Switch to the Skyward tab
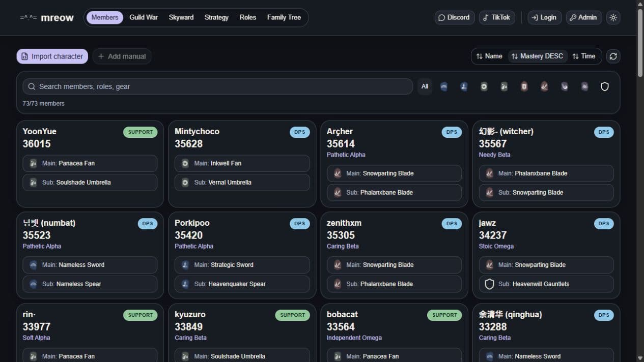Image resolution: width=644 pixels, height=362 pixels. [x=181, y=18]
